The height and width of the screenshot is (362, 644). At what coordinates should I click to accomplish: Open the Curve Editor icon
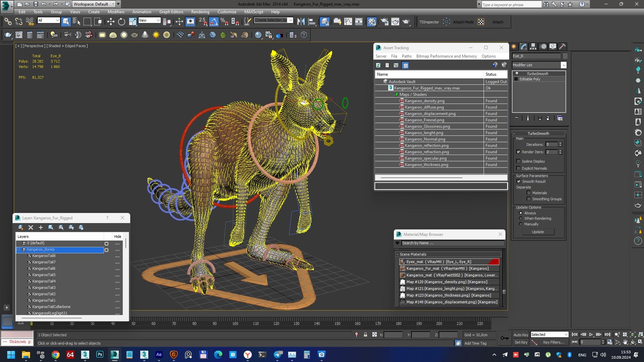tap(348, 22)
